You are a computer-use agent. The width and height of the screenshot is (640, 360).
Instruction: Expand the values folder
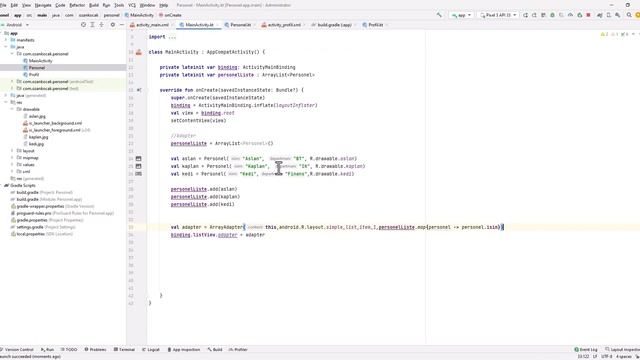point(12,164)
